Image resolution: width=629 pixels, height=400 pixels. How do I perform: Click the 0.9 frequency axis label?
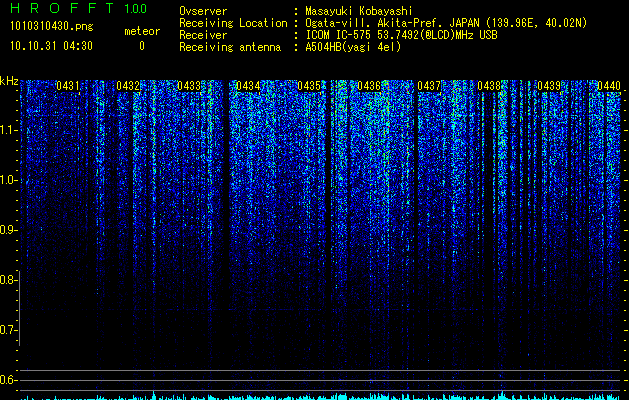[x=7, y=230]
